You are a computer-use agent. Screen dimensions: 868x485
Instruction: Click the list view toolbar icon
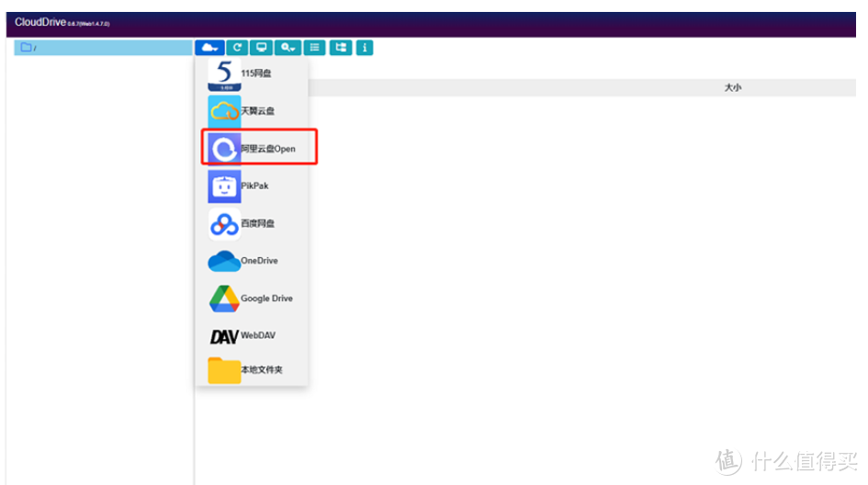314,48
